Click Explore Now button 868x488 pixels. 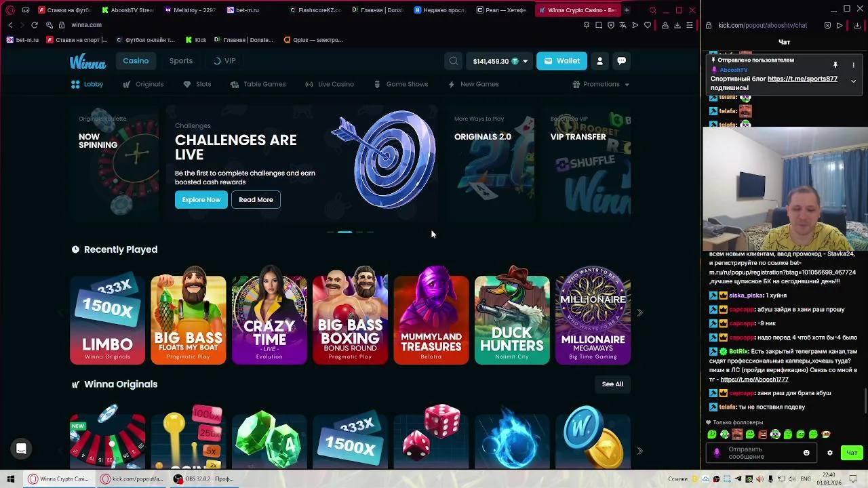pyautogui.click(x=201, y=200)
